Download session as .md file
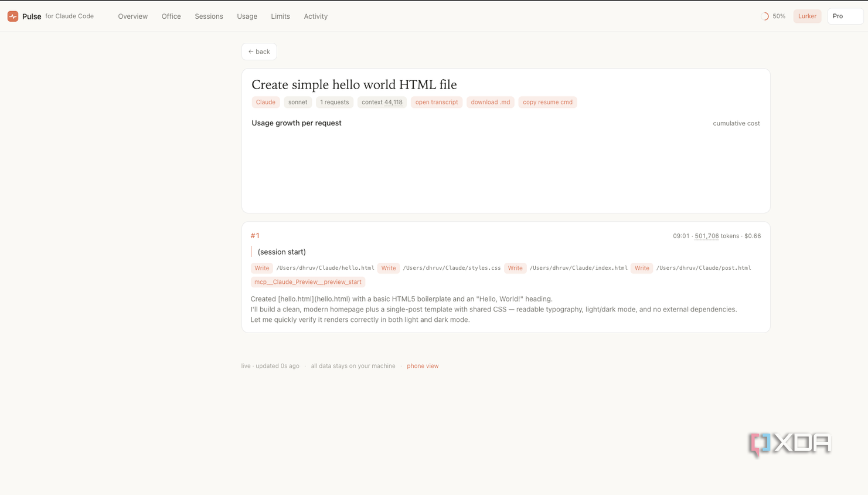Screen dimensions: 868x495 (x=491, y=102)
